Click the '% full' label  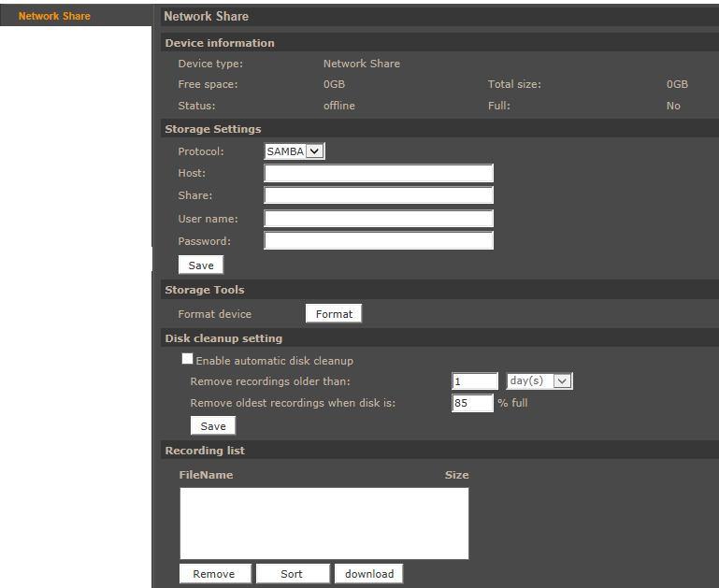point(512,403)
